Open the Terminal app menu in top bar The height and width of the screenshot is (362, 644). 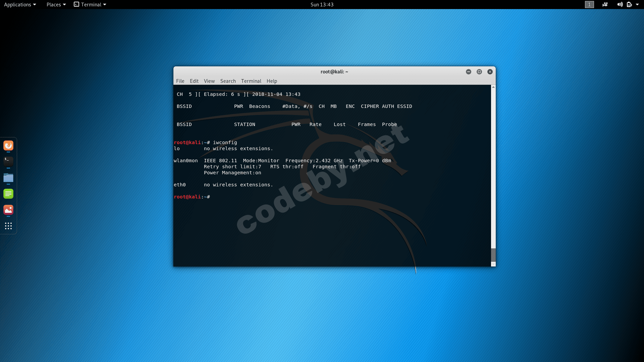pos(90,5)
